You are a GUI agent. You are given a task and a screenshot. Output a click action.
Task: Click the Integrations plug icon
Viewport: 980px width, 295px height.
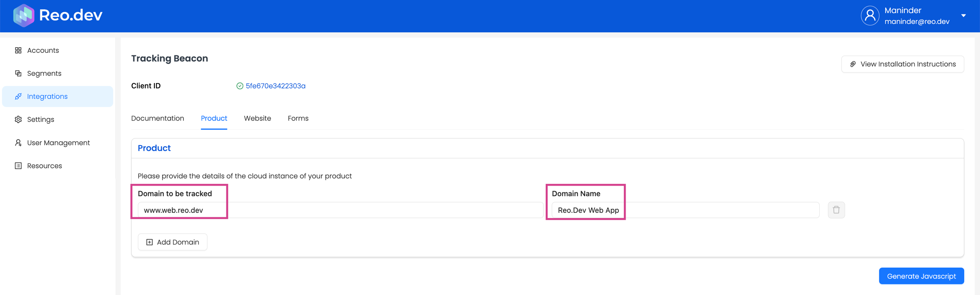point(18,97)
